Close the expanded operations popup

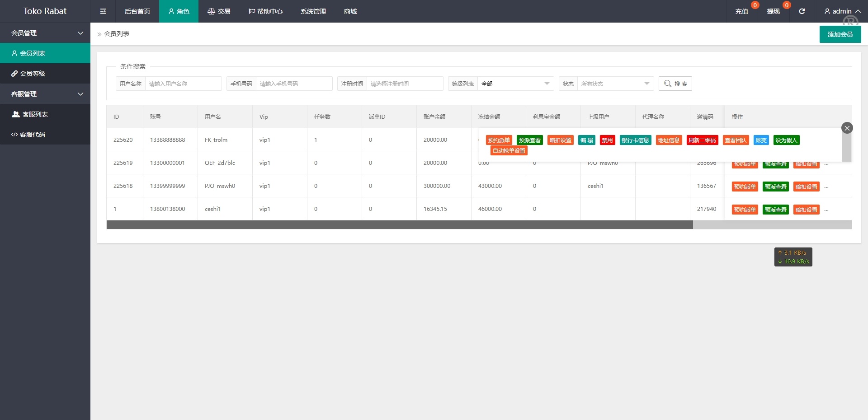pos(847,128)
